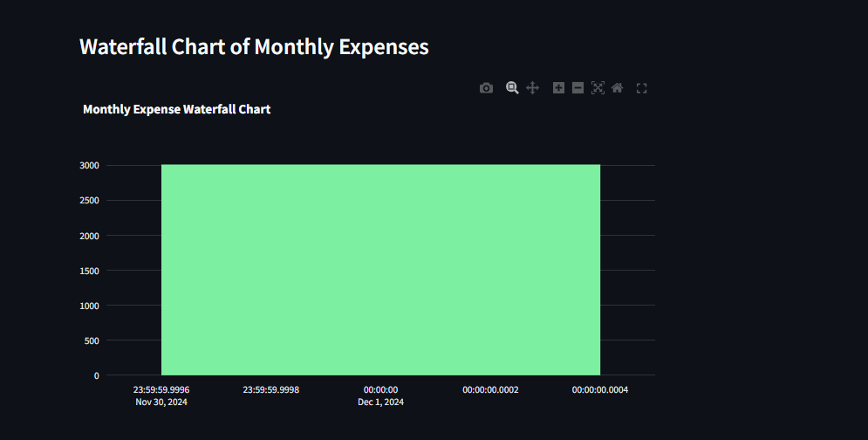Screen dimensions: 868x440
Task: Click the green waterfall bar
Action: tap(381, 270)
